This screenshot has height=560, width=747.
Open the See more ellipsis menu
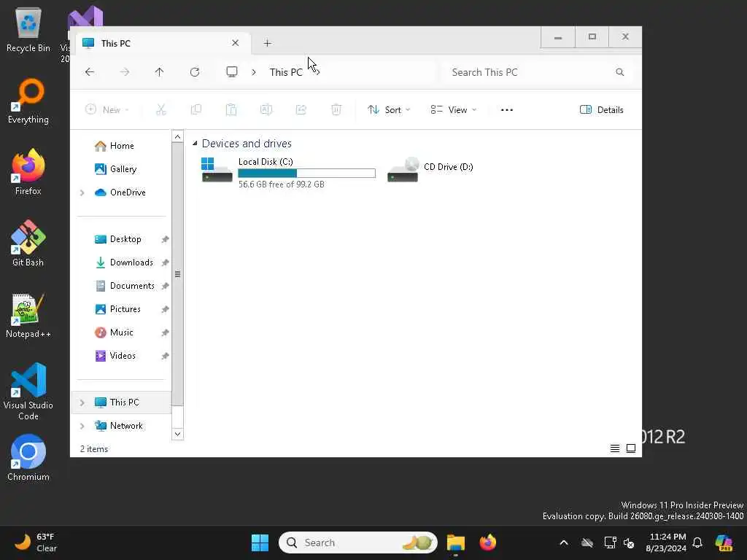[507, 110]
